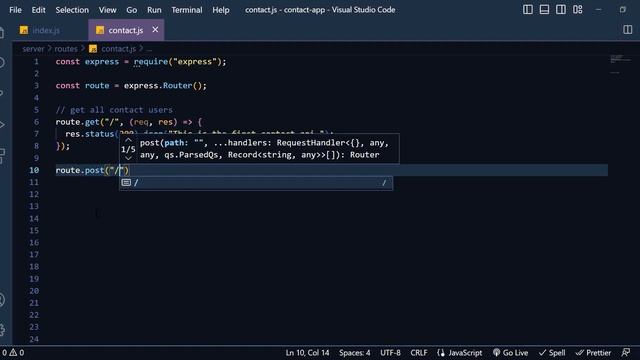This screenshot has width=640, height=360.
Task: Click Explorer icon in activity bar
Action: 2,32
